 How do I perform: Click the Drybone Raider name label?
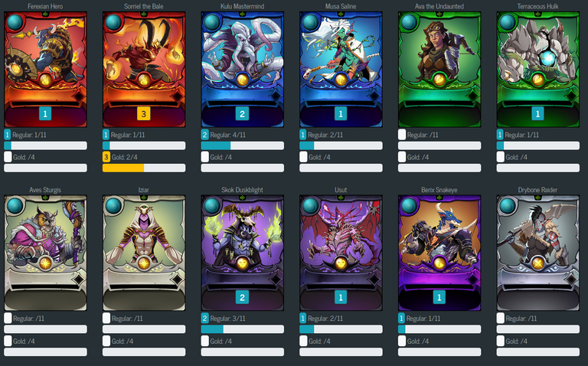tap(537, 190)
